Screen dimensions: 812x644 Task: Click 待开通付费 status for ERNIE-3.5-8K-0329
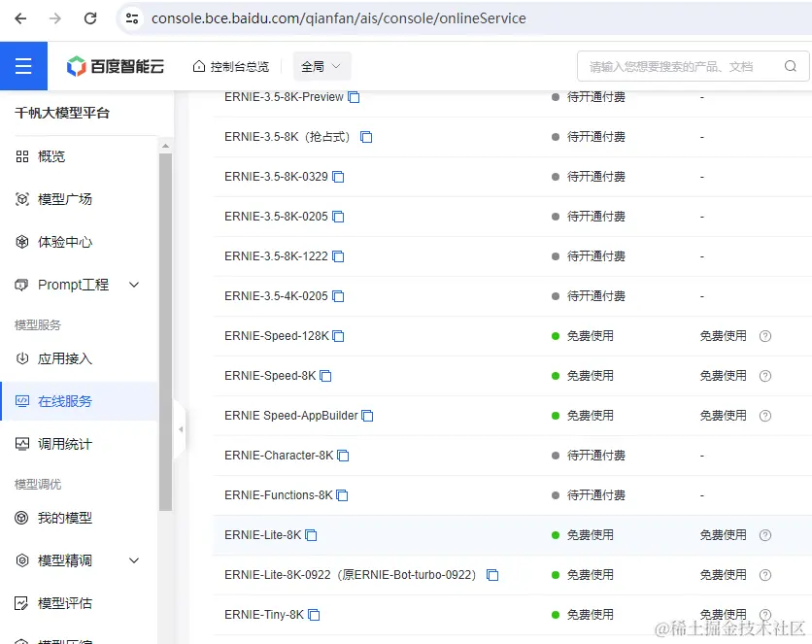595,177
